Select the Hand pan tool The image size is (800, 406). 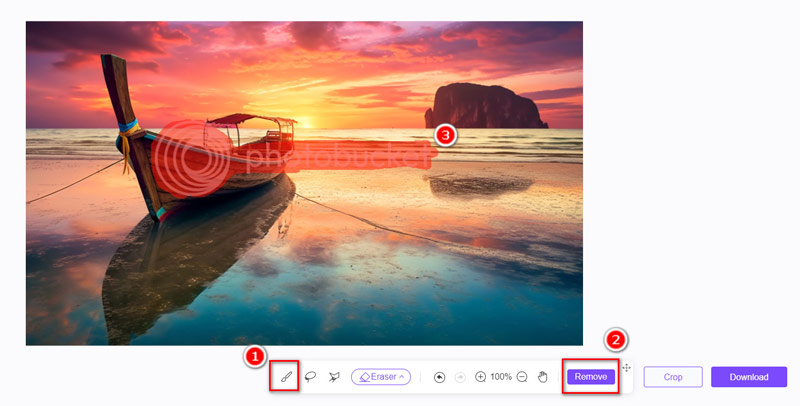[543, 377]
